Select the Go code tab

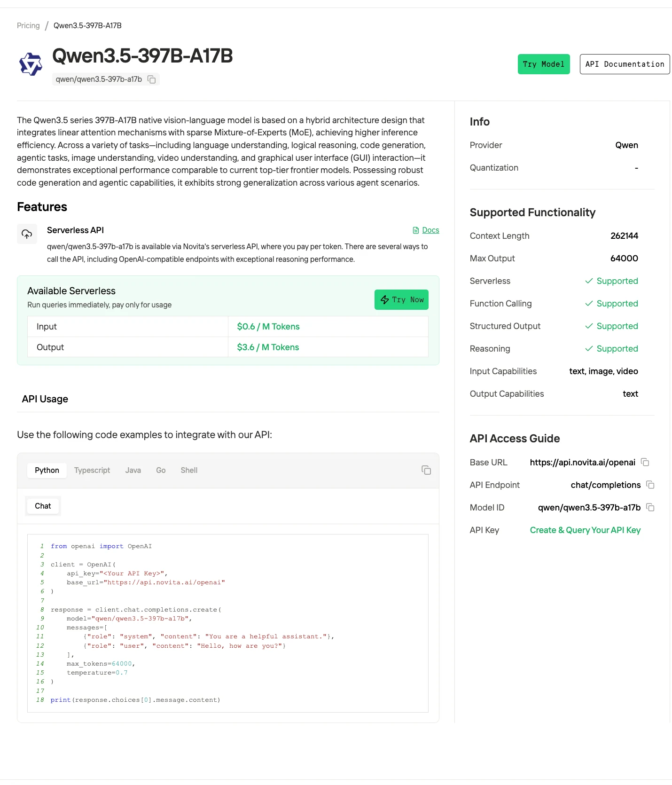pyautogui.click(x=161, y=470)
